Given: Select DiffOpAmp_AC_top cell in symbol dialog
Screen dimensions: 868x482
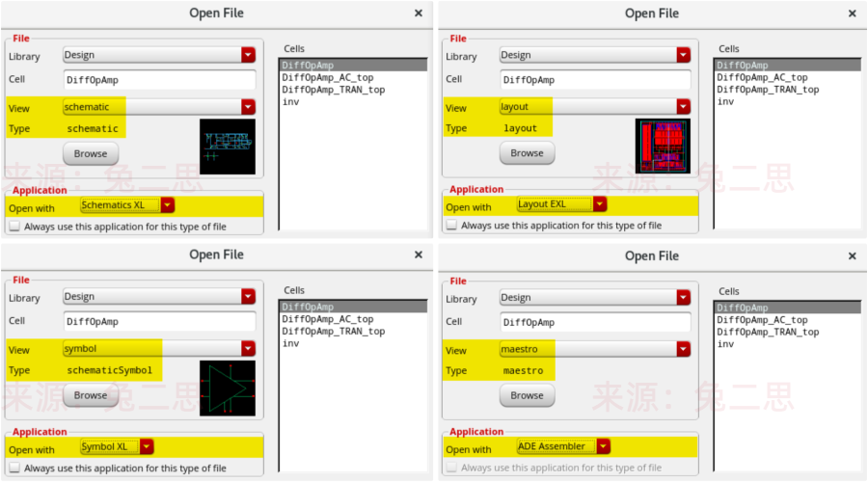Looking at the screenshot, I should [328, 319].
